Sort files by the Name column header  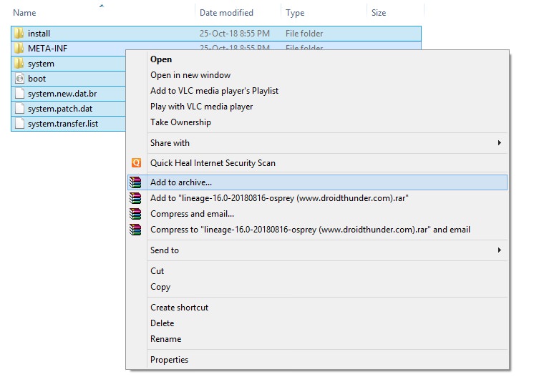[24, 13]
